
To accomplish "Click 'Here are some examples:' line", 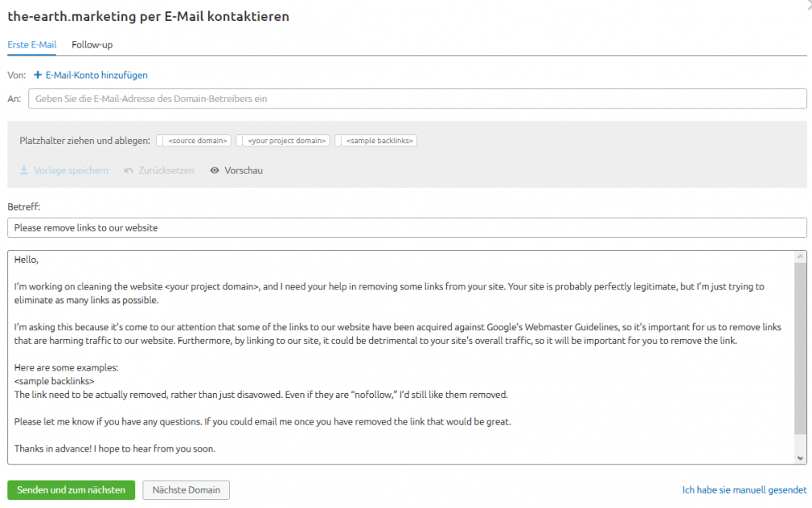I will (66, 367).
